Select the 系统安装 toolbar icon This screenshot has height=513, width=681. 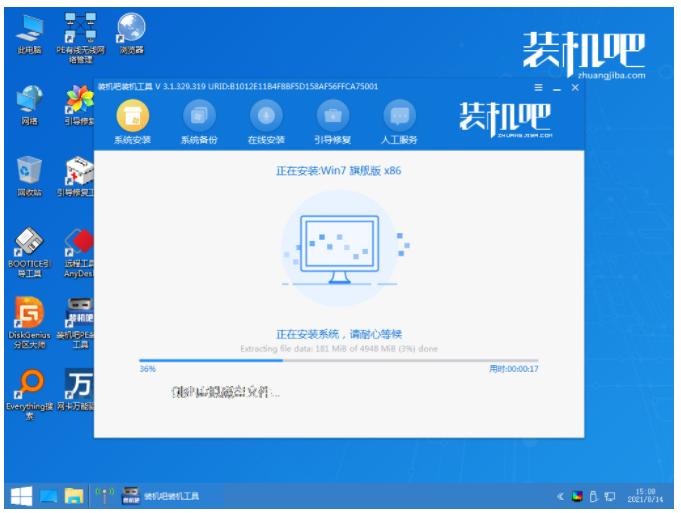click(x=132, y=122)
